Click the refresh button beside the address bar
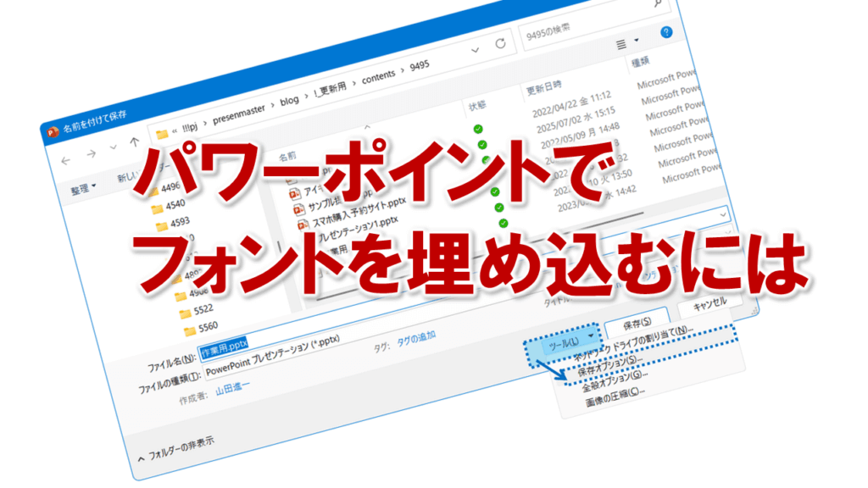This screenshot has height=488, width=868. click(x=501, y=42)
